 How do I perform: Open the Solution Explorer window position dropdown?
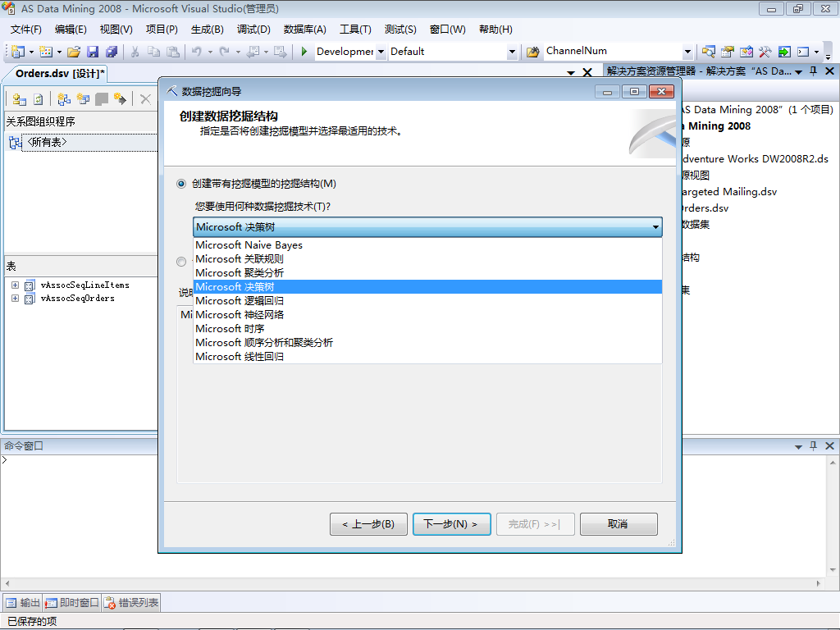pyautogui.click(x=798, y=72)
